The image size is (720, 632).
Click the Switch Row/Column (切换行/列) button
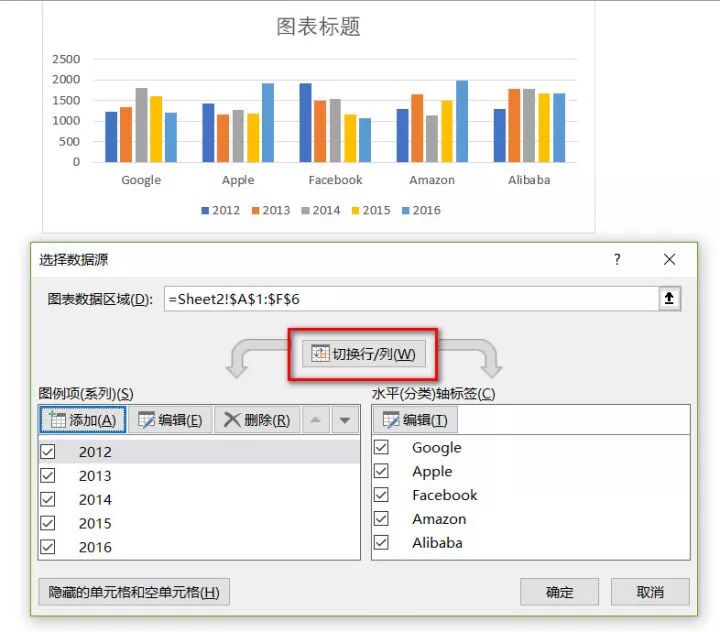pos(364,354)
